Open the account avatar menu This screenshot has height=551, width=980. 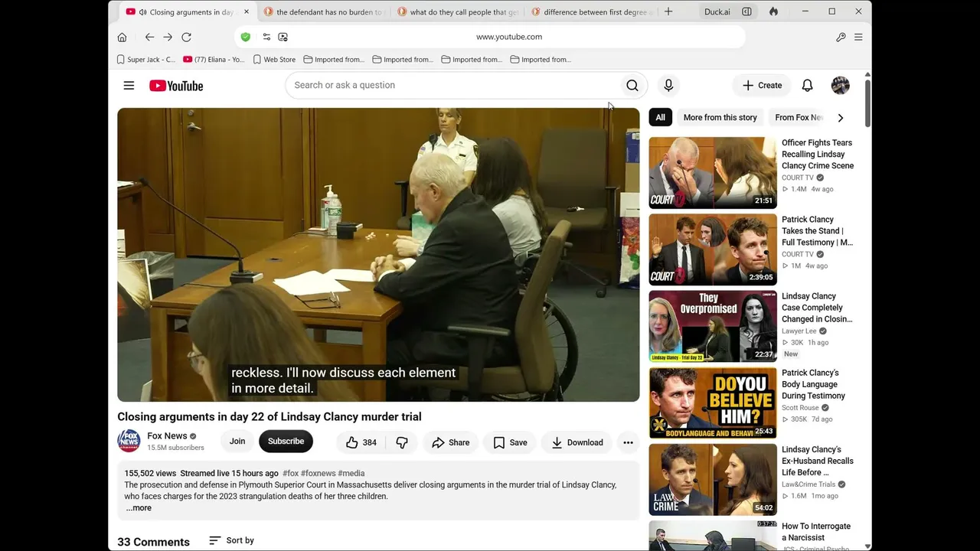pyautogui.click(x=840, y=86)
